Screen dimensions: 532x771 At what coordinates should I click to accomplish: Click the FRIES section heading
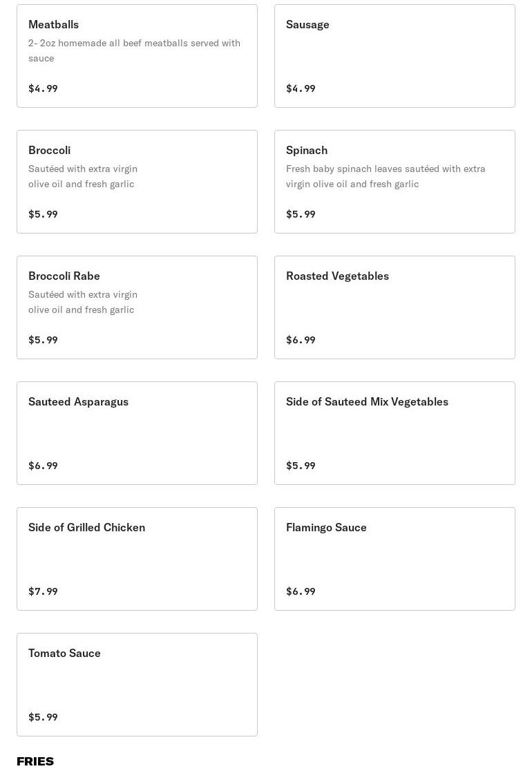point(35,761)
